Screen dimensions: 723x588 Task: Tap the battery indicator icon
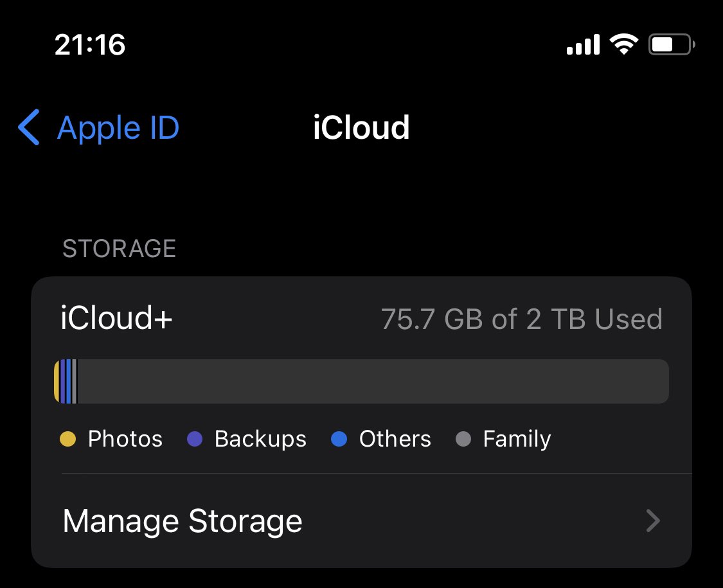coord(672,45)
